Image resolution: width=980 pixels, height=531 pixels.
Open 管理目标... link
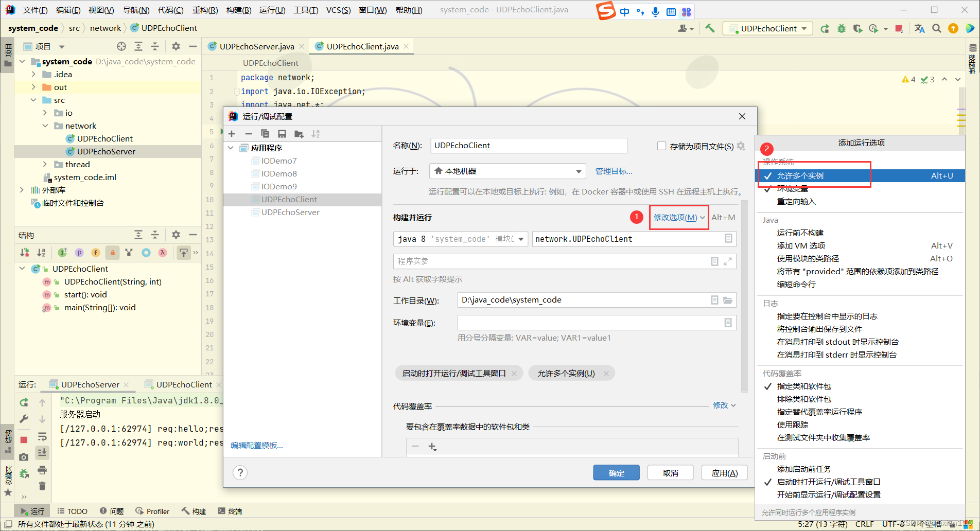click(x=614, y=171)
